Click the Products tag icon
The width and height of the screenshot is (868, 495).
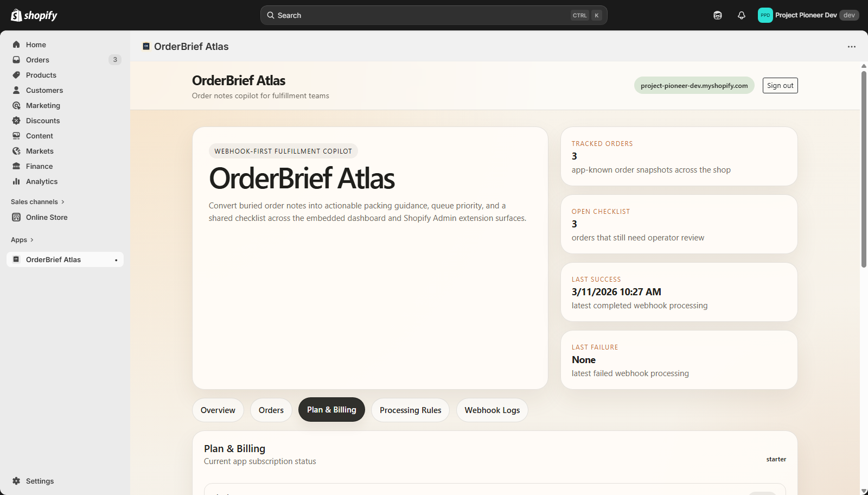click(x=16, y=75)
